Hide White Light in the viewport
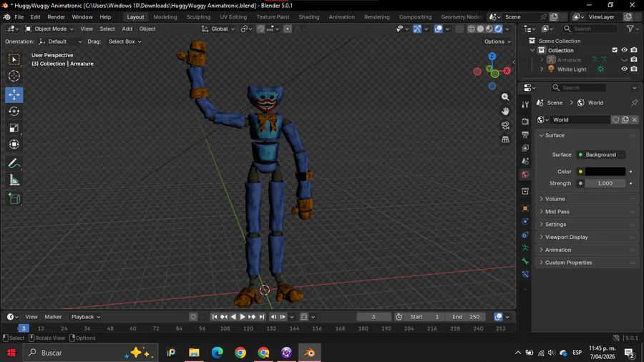The width and height of the screenshot is (644, 362). (x=624, y=69)
